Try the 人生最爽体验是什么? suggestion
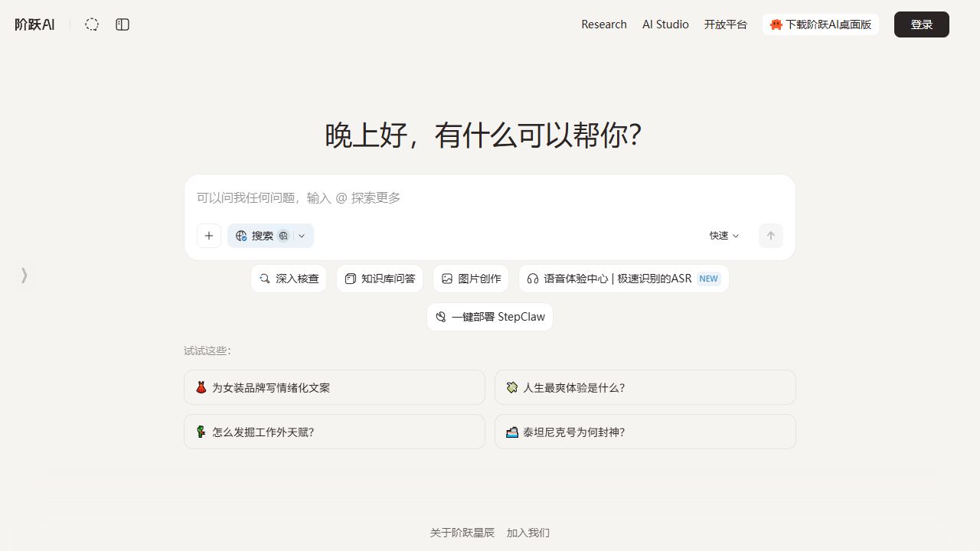 (645, 387)
